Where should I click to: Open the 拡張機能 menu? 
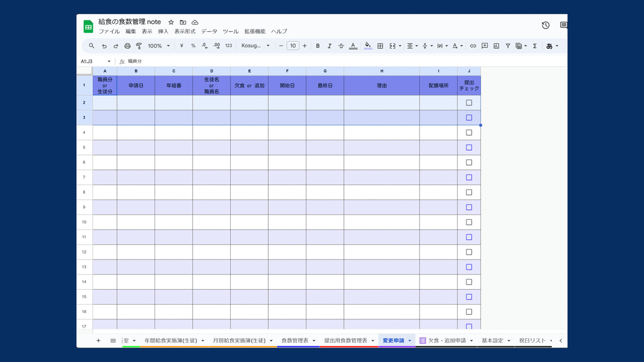coord(255,32)
